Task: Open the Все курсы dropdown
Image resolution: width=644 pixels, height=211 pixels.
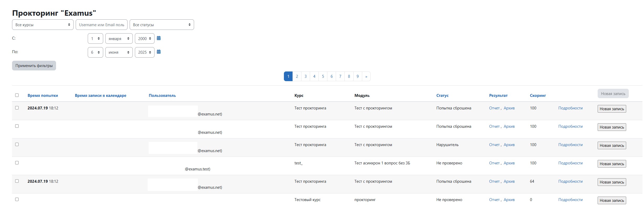Action: click(43, 25)
